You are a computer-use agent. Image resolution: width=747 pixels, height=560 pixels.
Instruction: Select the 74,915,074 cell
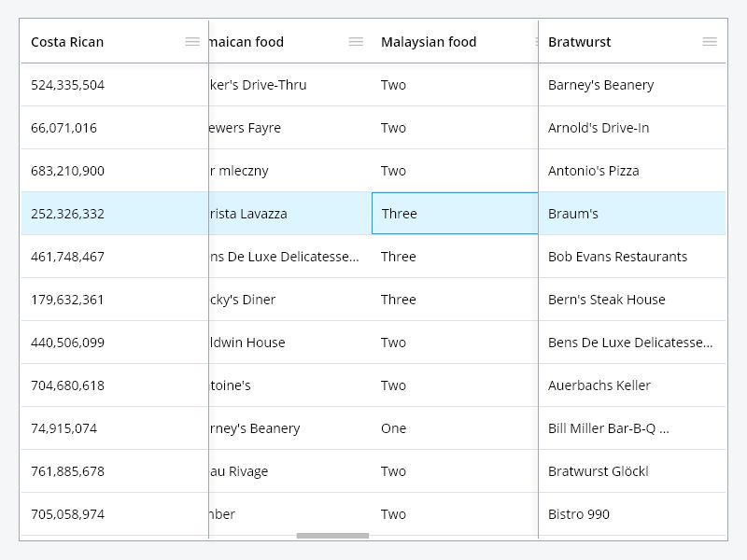(x=114, y=428)
